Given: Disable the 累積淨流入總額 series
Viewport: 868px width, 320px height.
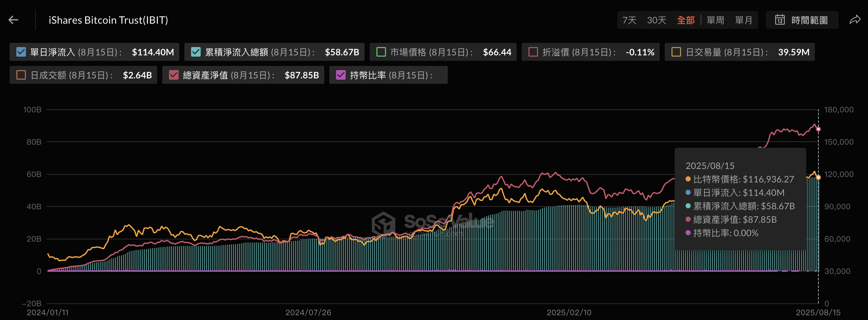Looking at the screenshot, I should (196, 52).
